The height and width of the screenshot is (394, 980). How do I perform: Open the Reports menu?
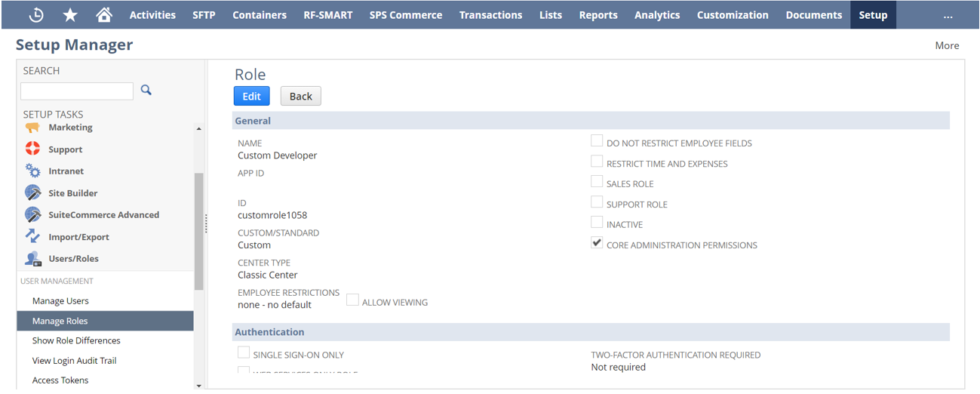(x=598, y=15)
